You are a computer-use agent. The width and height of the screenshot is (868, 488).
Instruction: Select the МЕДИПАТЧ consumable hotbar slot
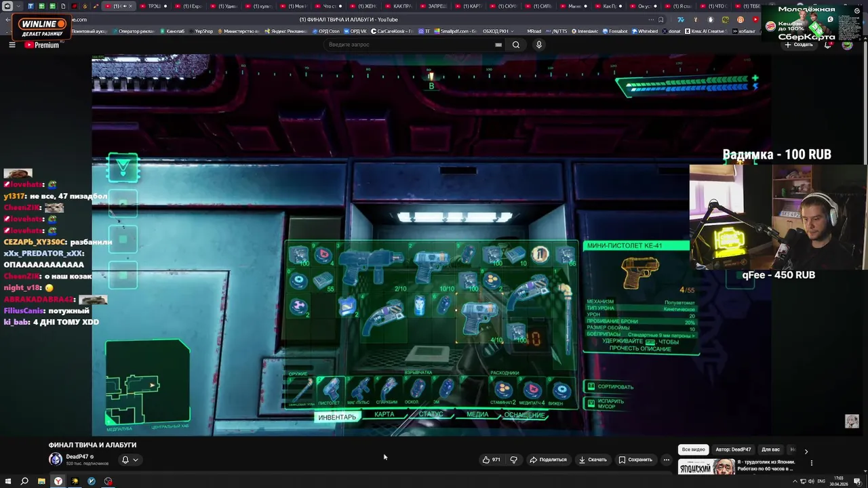pyautogui.click(x=532, y=390)
